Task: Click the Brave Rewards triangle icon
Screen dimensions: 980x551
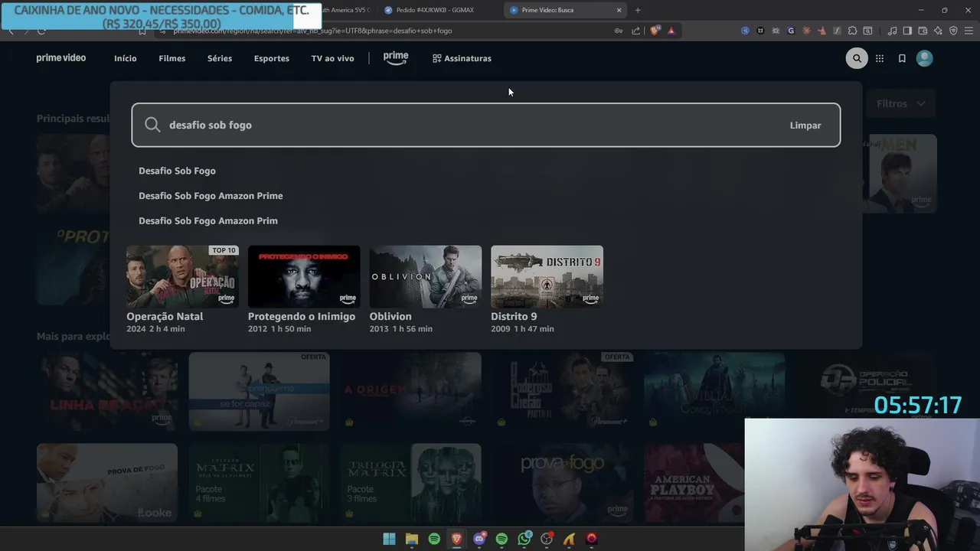Action: pos(671,31)
